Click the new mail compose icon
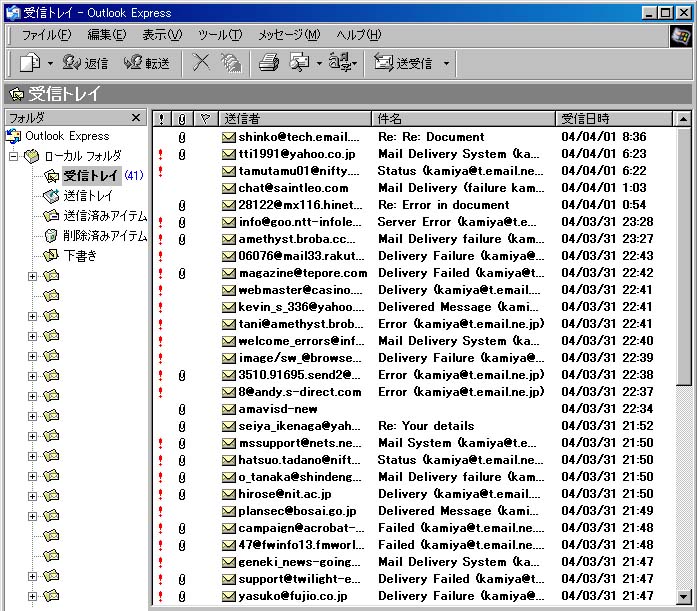The width and height of the screenshot is (697, 611). [x=30, y=62]
